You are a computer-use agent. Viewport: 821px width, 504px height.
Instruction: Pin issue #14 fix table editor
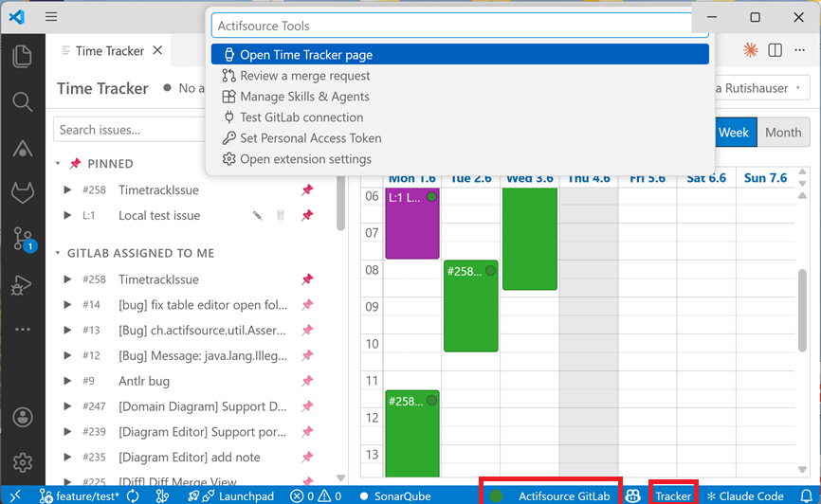pyautogui.click(x=307, y=305)
